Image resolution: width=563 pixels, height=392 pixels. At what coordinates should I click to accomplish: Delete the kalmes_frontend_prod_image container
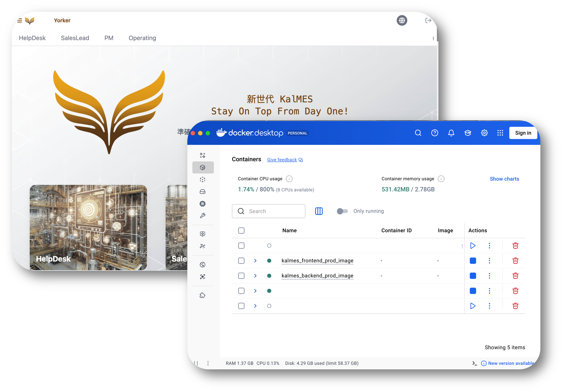pos(515,261)
